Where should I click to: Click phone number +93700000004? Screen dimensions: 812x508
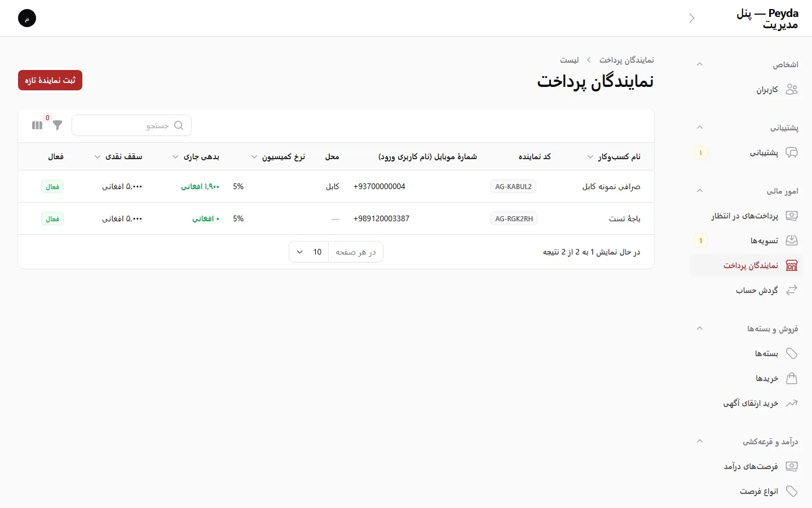click(379, 186)
